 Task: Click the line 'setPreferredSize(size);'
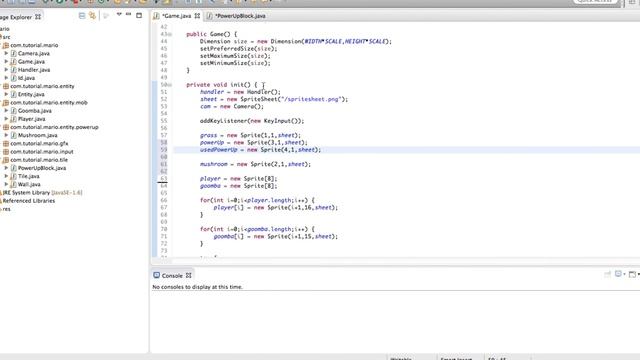pyautogui.click(x=238, y=49)
